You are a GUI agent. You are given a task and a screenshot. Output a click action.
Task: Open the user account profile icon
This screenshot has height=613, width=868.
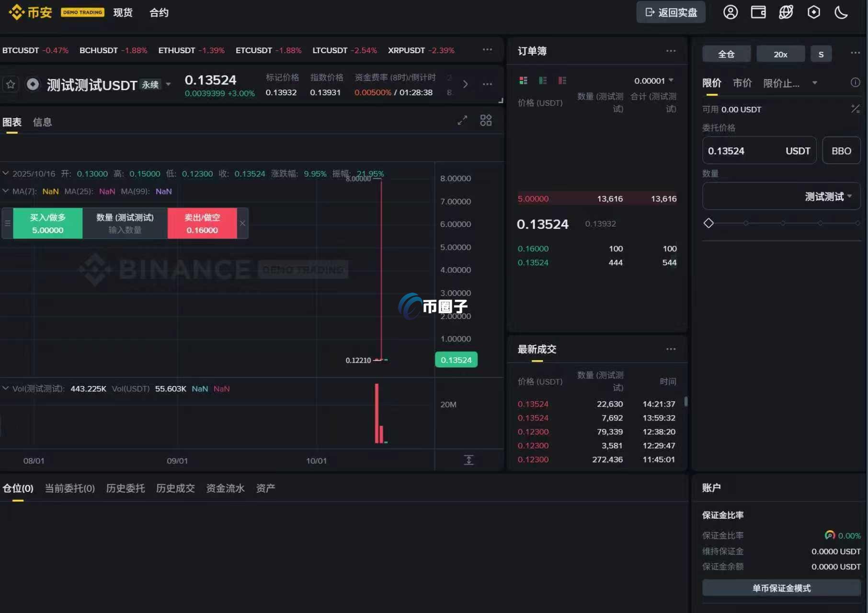point(730,12)
